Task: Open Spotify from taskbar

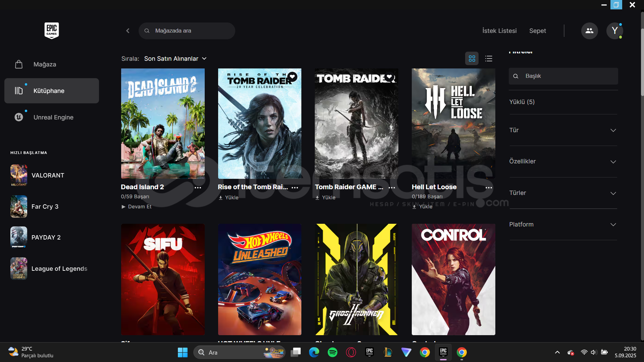Action: (x=333, y=352)
